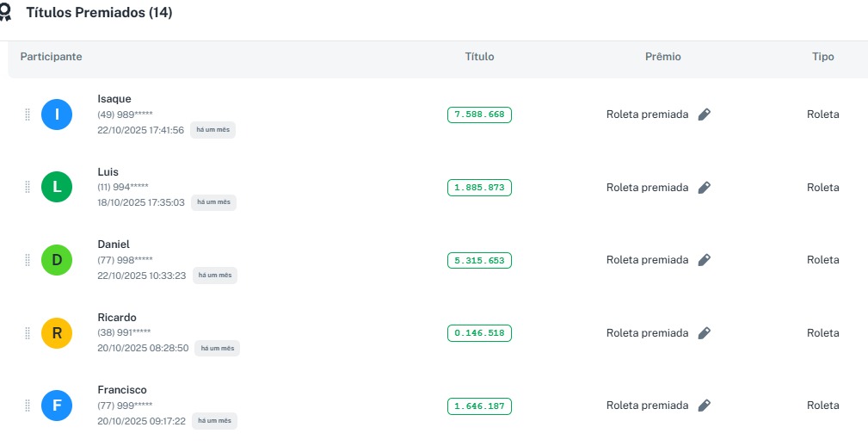Click the Título column header

[x=479, y=57]
